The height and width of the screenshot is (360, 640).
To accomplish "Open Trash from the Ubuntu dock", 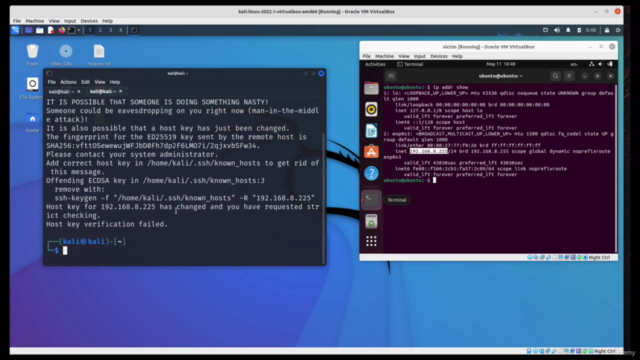I will 371,222.
